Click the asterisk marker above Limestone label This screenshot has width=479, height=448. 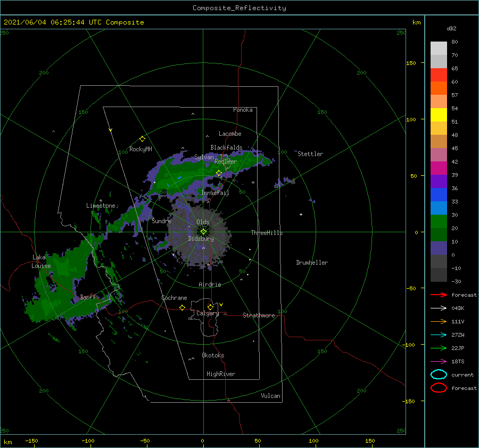pyautogui.click(x=101, y=201)
